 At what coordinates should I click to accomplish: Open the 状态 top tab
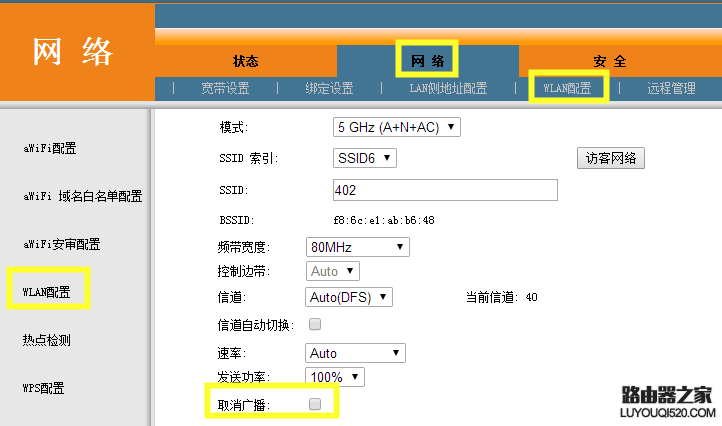[245, 61]
